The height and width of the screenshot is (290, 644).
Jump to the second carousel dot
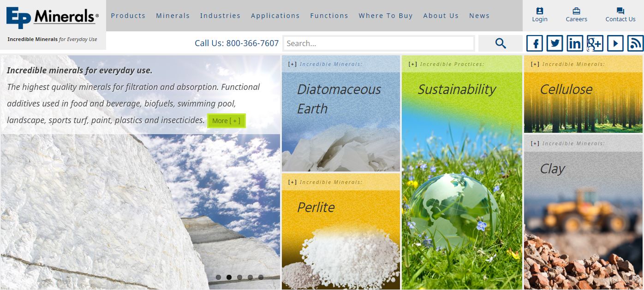(229, 277)
